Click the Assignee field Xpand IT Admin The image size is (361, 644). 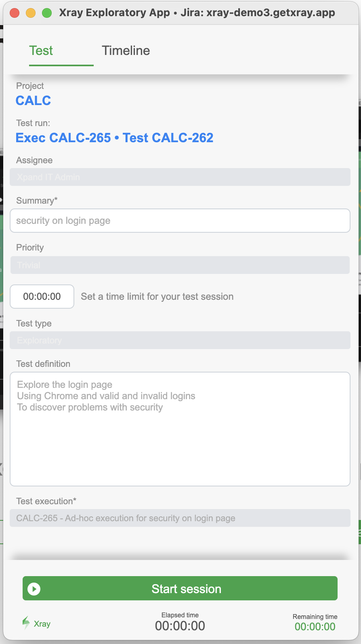(x=180, y=177)
